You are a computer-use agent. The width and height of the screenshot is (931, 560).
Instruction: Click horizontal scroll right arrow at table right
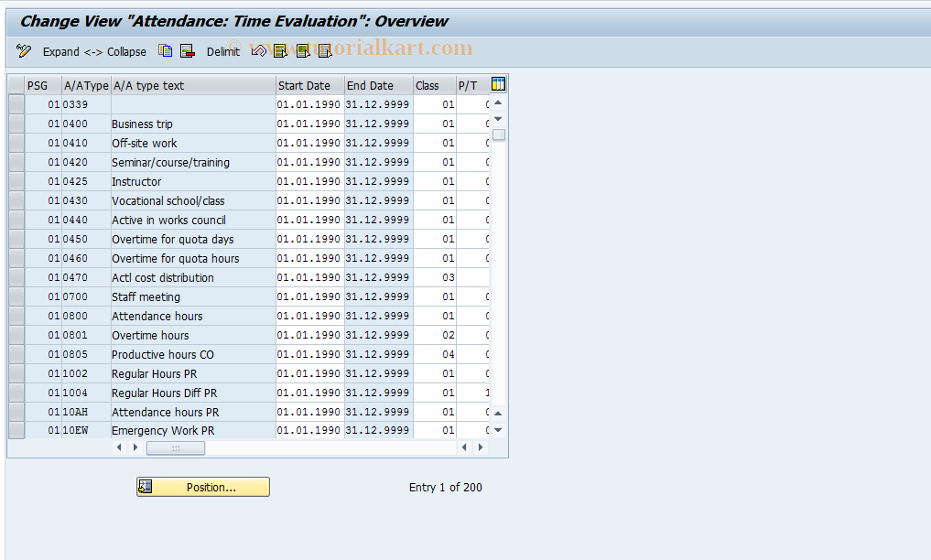(481, 447)
